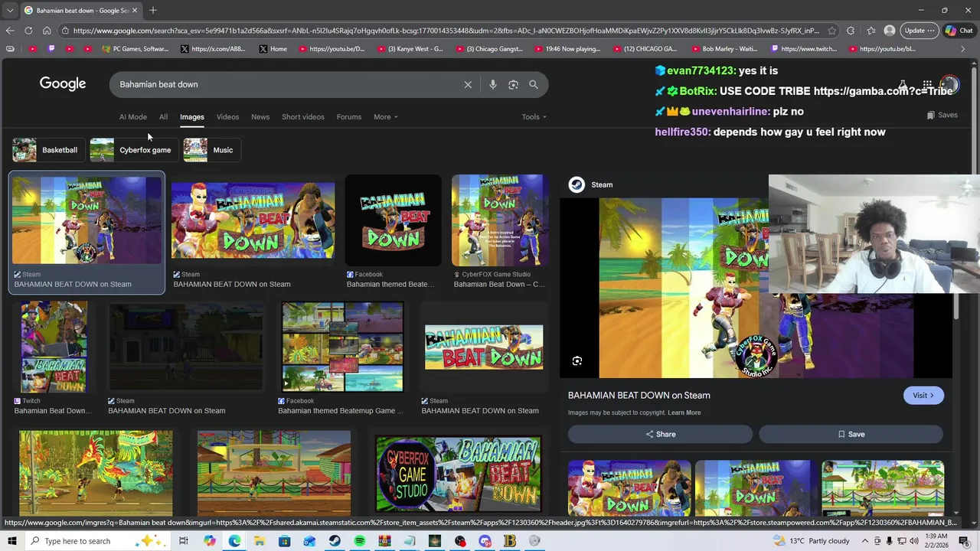Open the Bob Marley - Waiti... bookmark

pos(724,49)
